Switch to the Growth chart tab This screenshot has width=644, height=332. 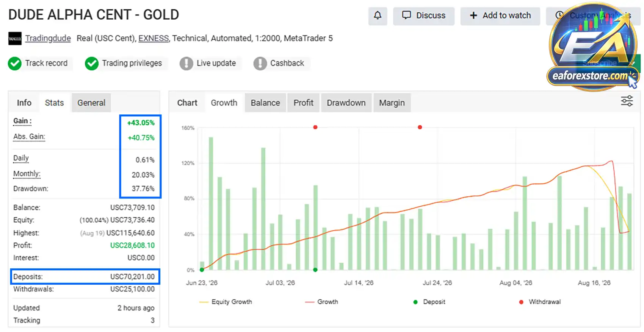224,103
